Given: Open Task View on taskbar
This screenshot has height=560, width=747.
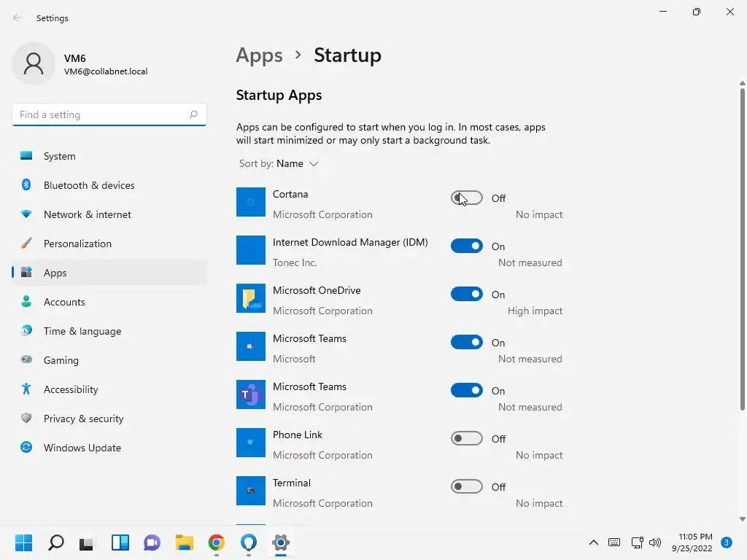Looking at the screenshot, I should tap(87, 542).
